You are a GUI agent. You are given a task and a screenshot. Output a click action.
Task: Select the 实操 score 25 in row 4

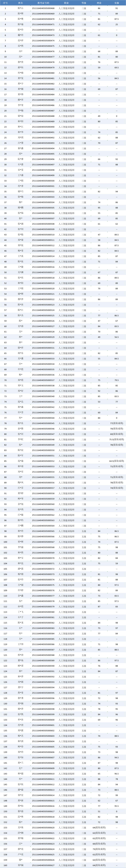point(117,24)
